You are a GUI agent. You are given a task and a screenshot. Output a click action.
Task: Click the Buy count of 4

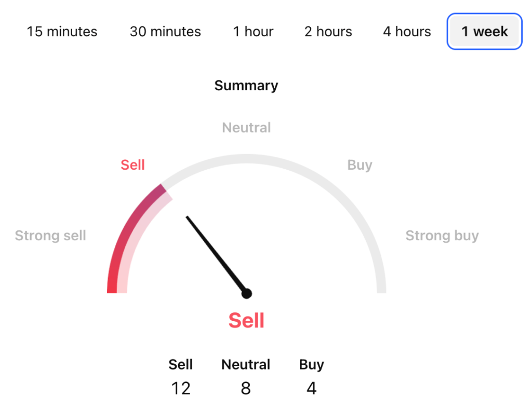coord(311,388)
